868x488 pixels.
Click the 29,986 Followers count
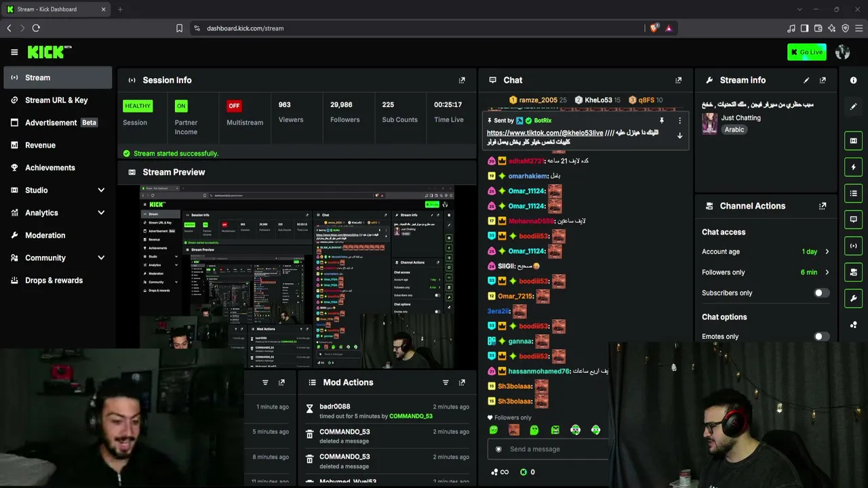pyautogui.click(x=341, y=105)
